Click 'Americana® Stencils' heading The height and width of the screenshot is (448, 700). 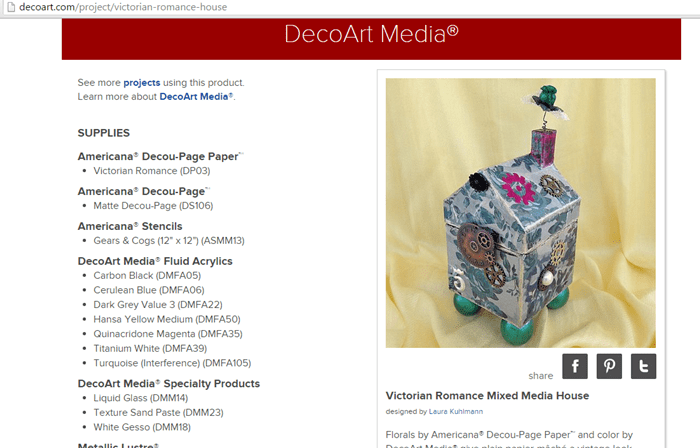coord(130,226)
